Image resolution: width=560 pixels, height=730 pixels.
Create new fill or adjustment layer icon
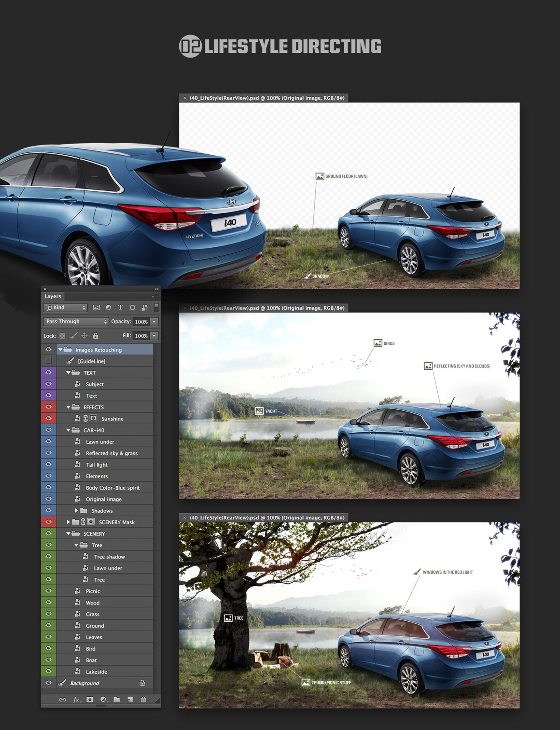[x=104, y=700]
